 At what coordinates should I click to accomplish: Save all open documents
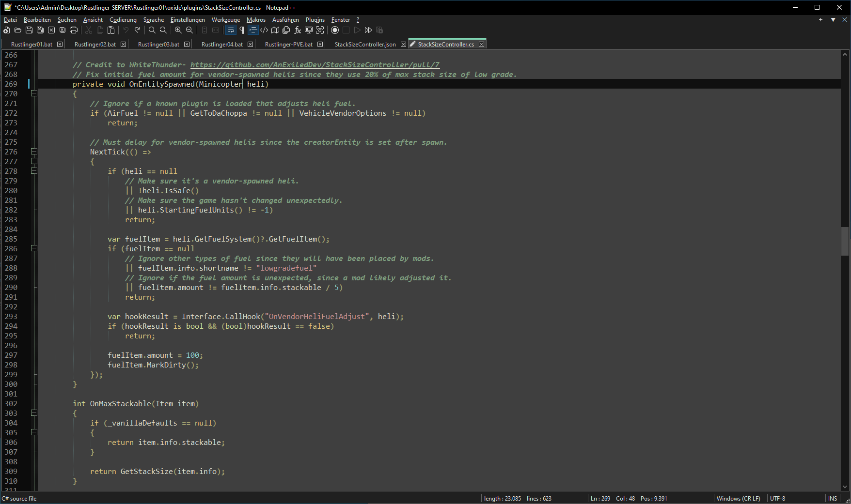pyautogui.click(x=40, y=30)
